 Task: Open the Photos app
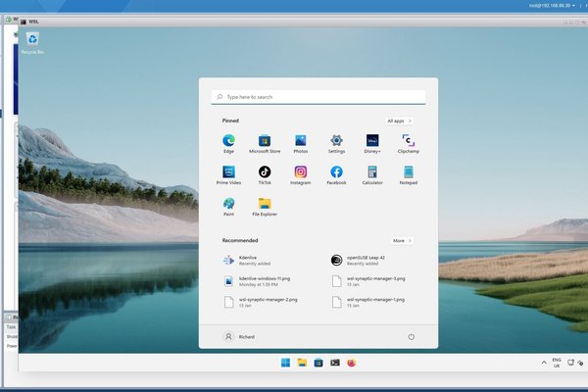coord(301,144)
